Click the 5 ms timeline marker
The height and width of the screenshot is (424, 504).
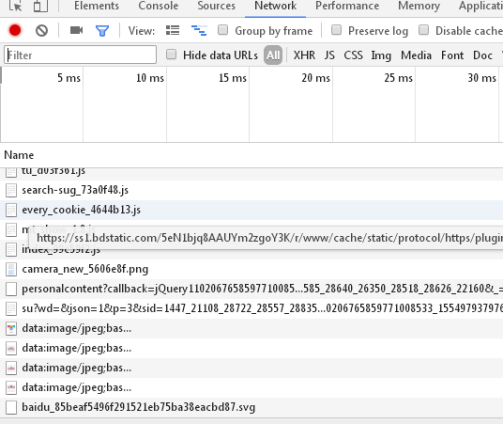[69, 78]
